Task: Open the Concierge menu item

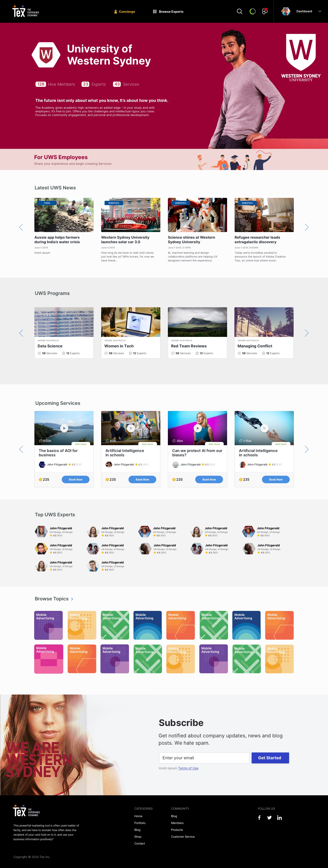Action: click(x=125, y=11)
